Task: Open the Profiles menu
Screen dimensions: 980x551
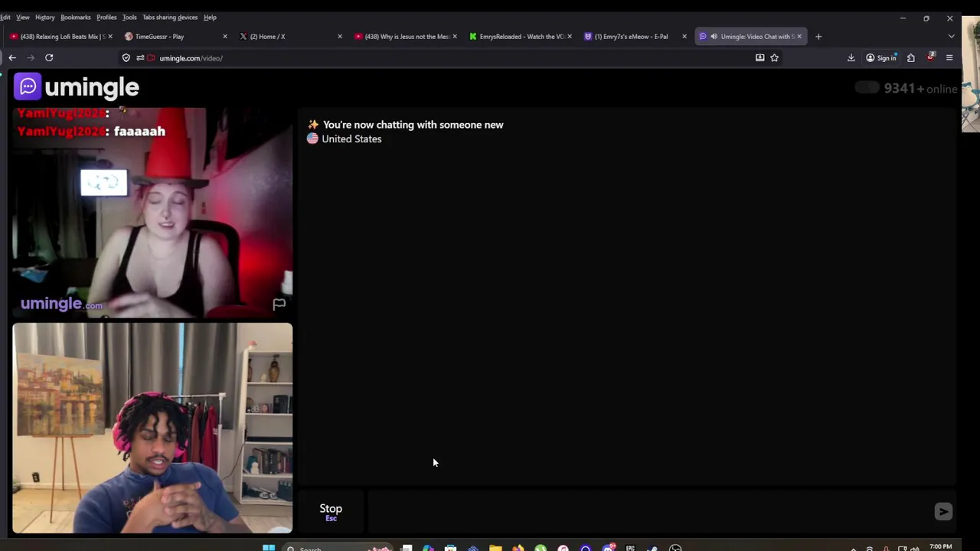Action: (106, 17)
